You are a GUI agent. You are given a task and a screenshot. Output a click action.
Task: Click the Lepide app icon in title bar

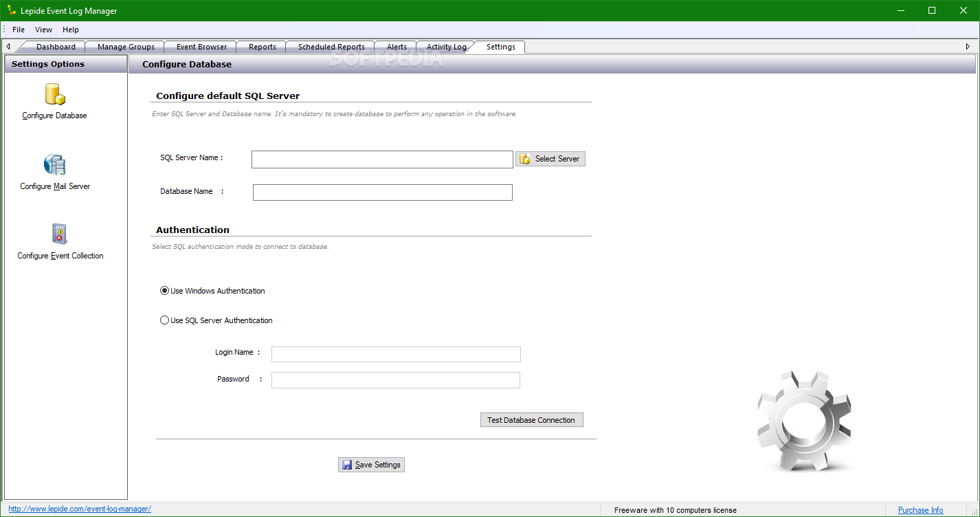click(11, 10)
